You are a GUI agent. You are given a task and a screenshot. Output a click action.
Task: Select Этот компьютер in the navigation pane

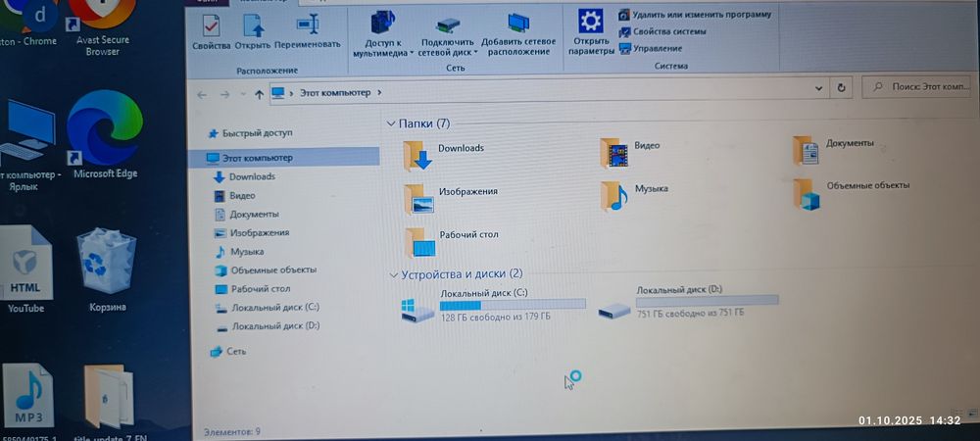pos(284,158)
